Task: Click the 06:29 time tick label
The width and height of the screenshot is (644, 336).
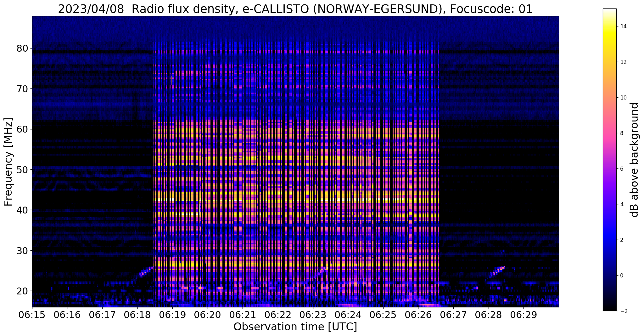Action: (x=524, y=315)
